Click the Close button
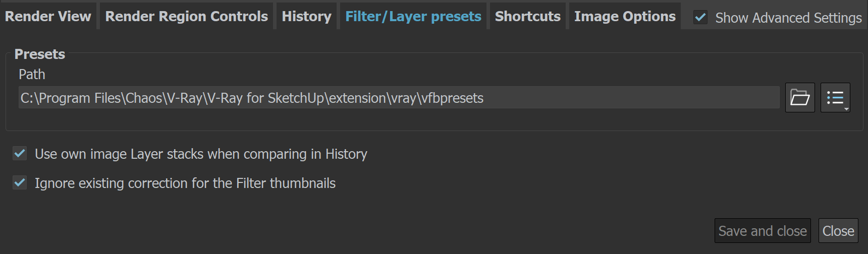868x254 pixels. pyautogui.click(x=838, y=231)
